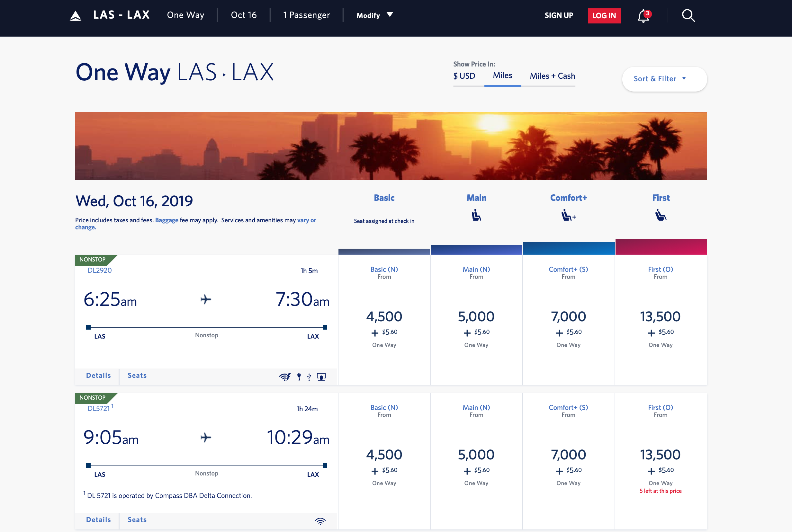Viewport: 792px width, 532px height.
Task: Click '1 Passenger' in the header
Action: coord(306,15)
